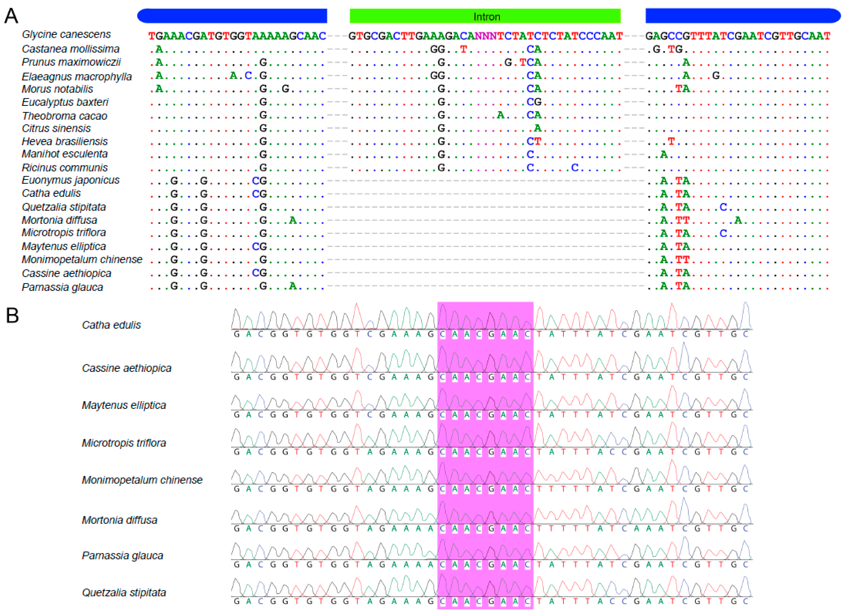Select Theobroma cacao in the alignment
The height and width of the screenshot is (616, 845).
tap(64, 116)
